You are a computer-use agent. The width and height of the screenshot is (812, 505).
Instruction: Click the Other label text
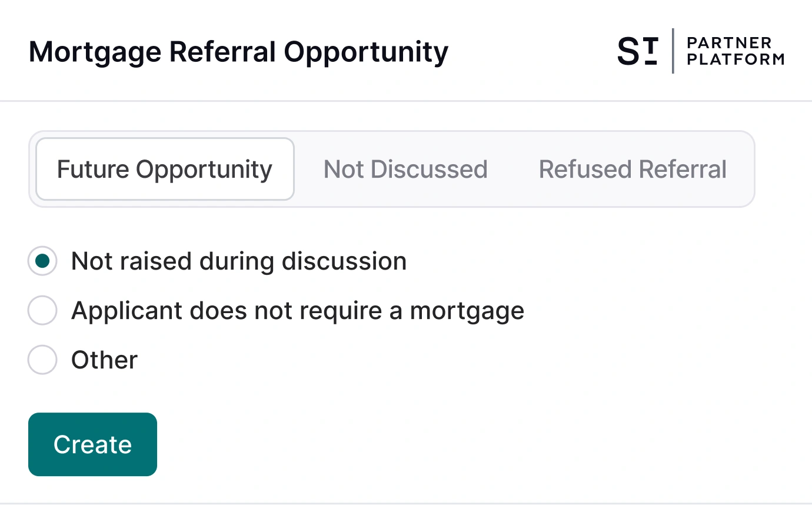point(104,360)
